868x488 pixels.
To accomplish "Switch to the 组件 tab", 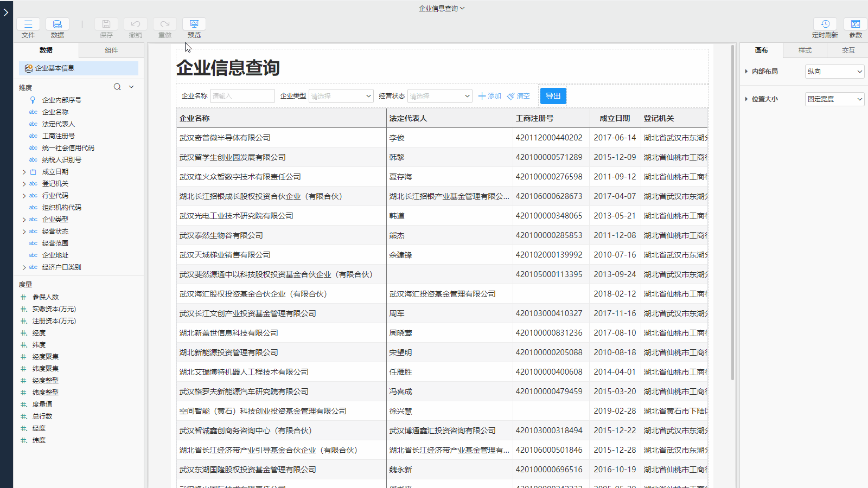I will [x=111, y=50].
